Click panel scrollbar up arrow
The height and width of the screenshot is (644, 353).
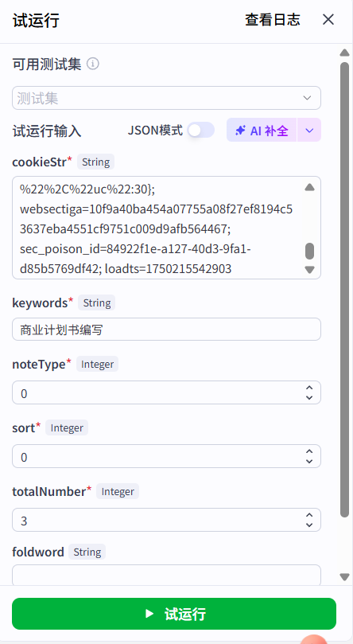coord(344,53)
